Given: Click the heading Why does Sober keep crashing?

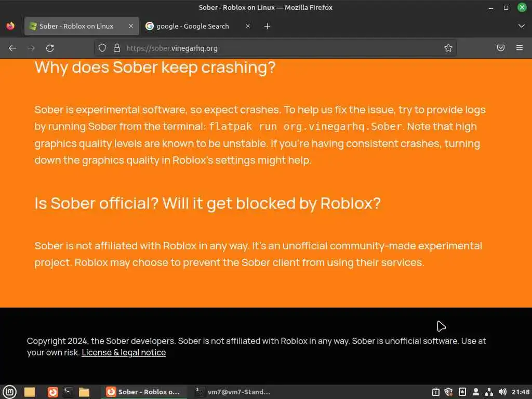Looking at the screenshot, I should [x=155, y=68].
